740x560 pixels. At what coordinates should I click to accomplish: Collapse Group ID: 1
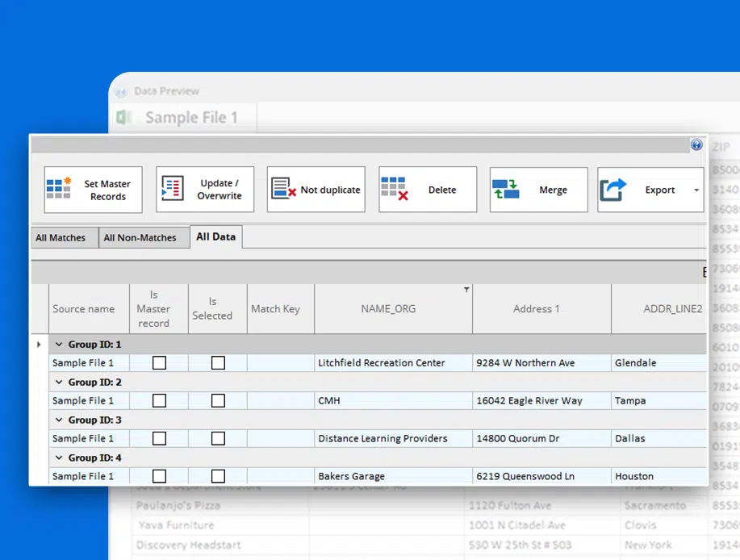(58, 345)
